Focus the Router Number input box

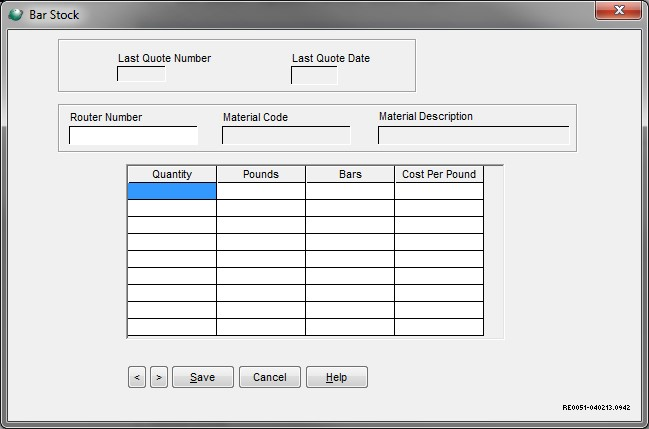tap(133, 135)
